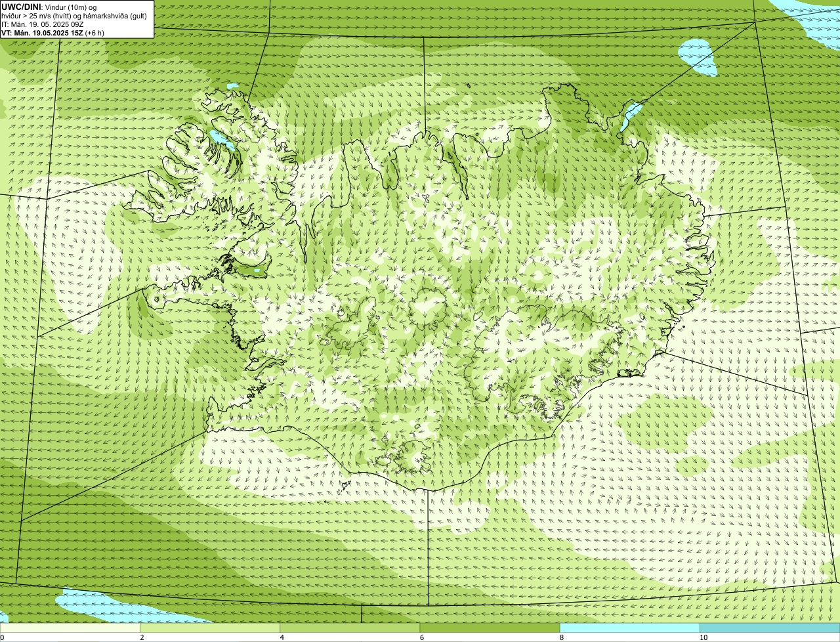The height and width of the screenshot is (642, 840).
Task: Click the legend scale label '10'
Action: pos(703,637)
